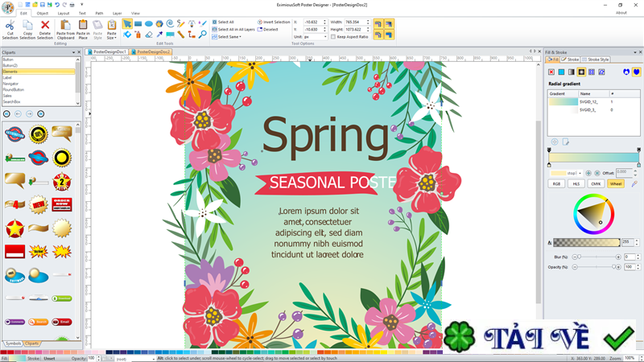Toggle the hollow heart fill-rule button

(626, 72)
